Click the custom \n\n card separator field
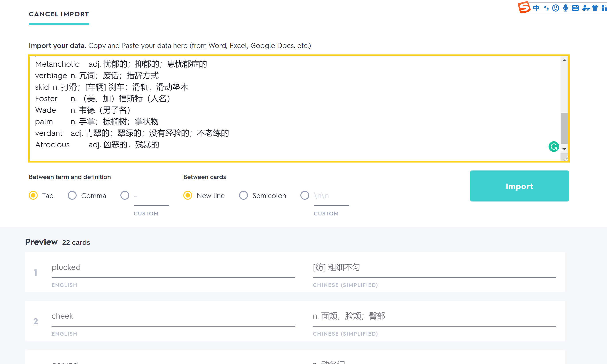 click(x=331, y=196)
